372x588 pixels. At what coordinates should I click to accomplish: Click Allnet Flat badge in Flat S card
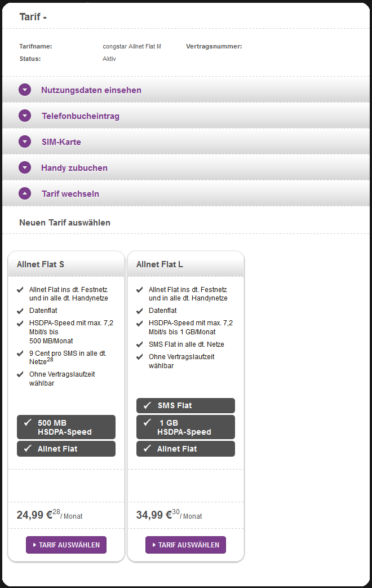coord(66,449)
